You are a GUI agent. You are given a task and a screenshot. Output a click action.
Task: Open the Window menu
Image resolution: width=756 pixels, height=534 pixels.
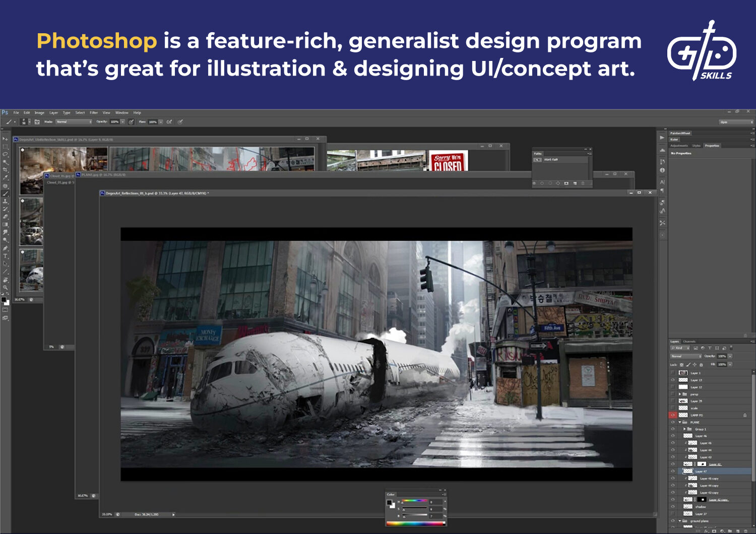tap(122, 113)
